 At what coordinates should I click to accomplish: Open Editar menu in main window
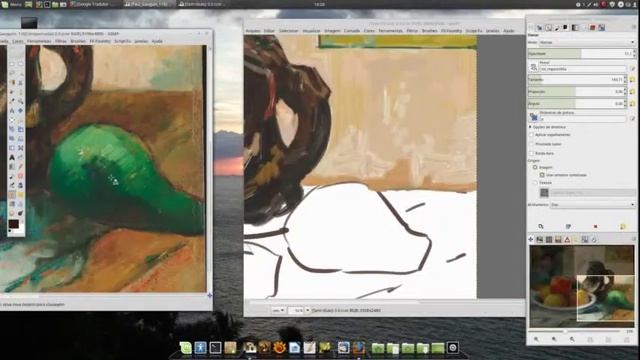click(x=269, y=31)
